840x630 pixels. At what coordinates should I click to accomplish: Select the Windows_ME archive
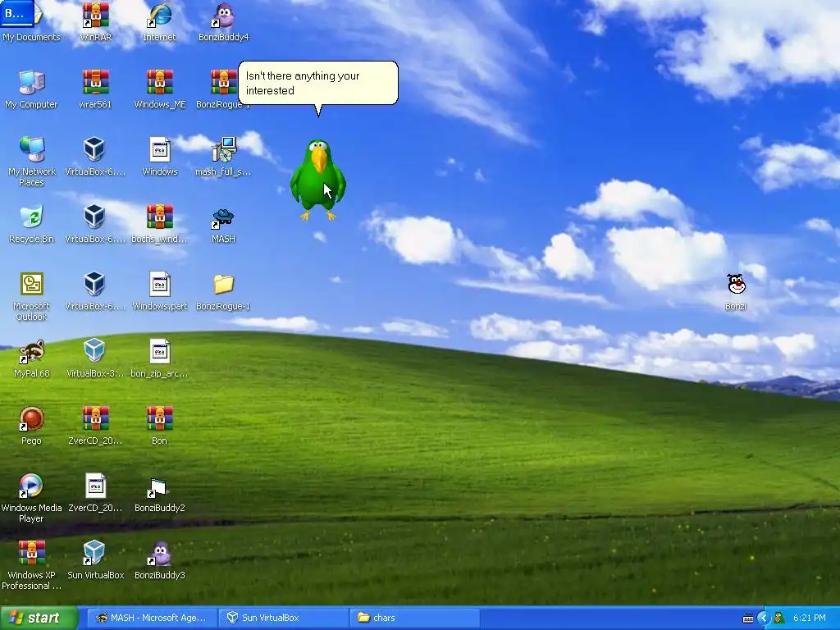(x=160, y=83)
